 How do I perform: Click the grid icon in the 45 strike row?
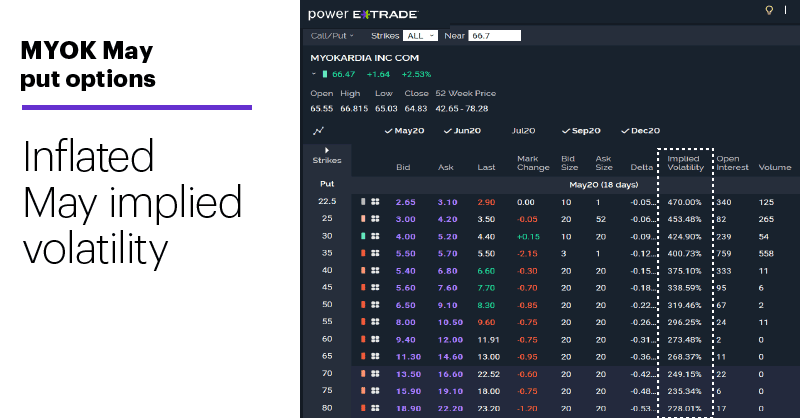coord(375,288)
